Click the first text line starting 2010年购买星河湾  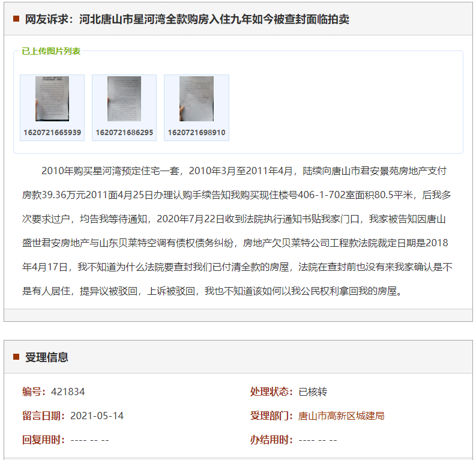(244, 171)
